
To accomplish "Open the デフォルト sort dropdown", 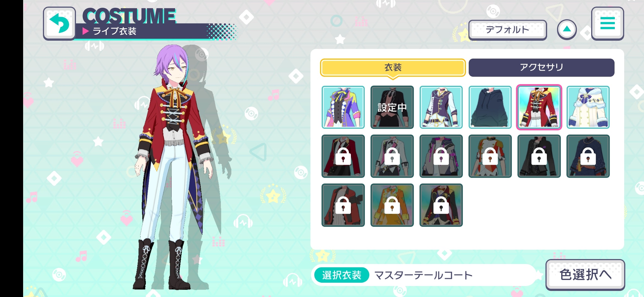I will (x=507, y=30).
